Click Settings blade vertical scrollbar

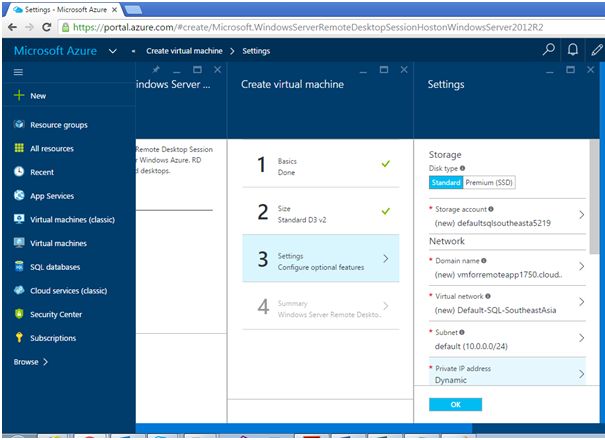click(594, 197)
